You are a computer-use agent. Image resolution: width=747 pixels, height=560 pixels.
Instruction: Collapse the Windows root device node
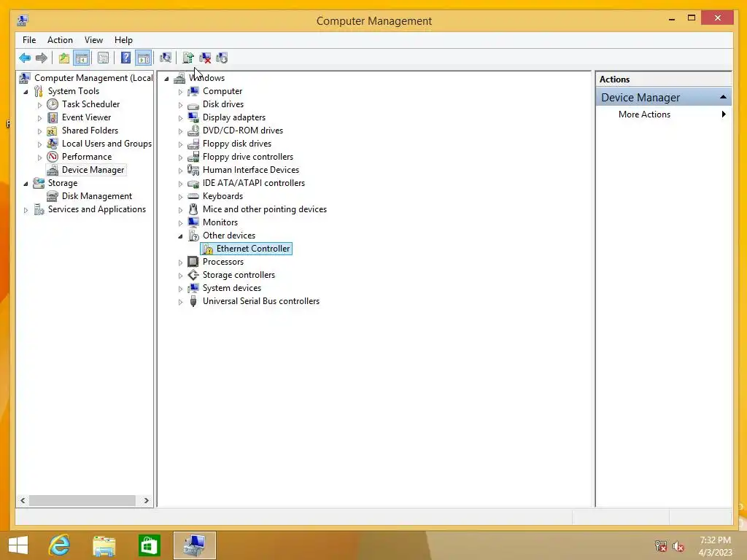(x=166, y=79)
